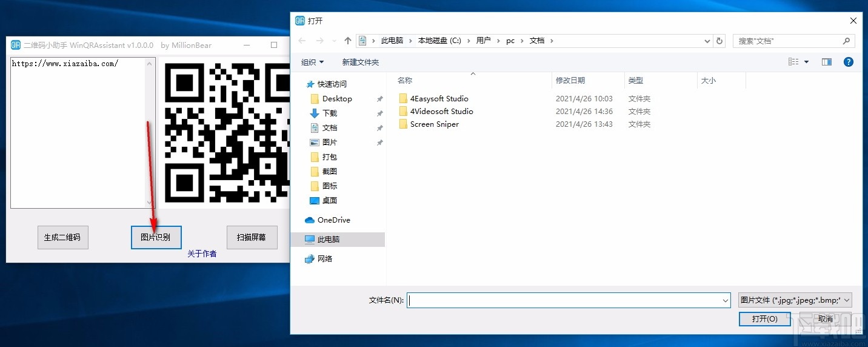Open the 关于作者 link
This screenshot has width=868, height=347.
[202, 254]
